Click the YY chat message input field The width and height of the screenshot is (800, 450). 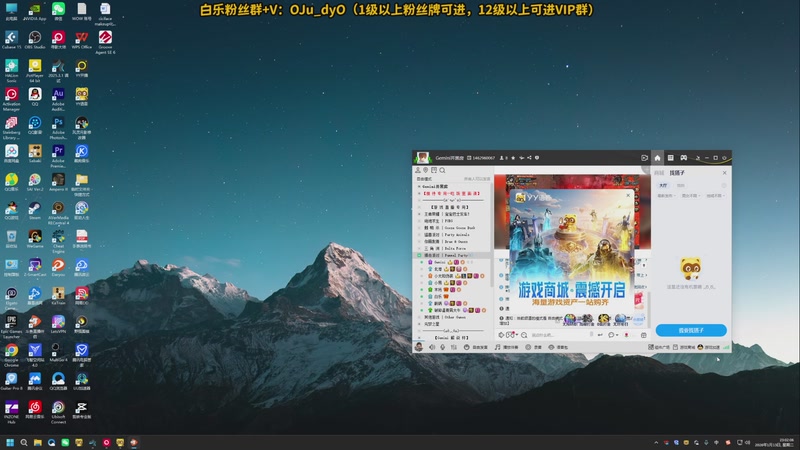coord(559,335)
